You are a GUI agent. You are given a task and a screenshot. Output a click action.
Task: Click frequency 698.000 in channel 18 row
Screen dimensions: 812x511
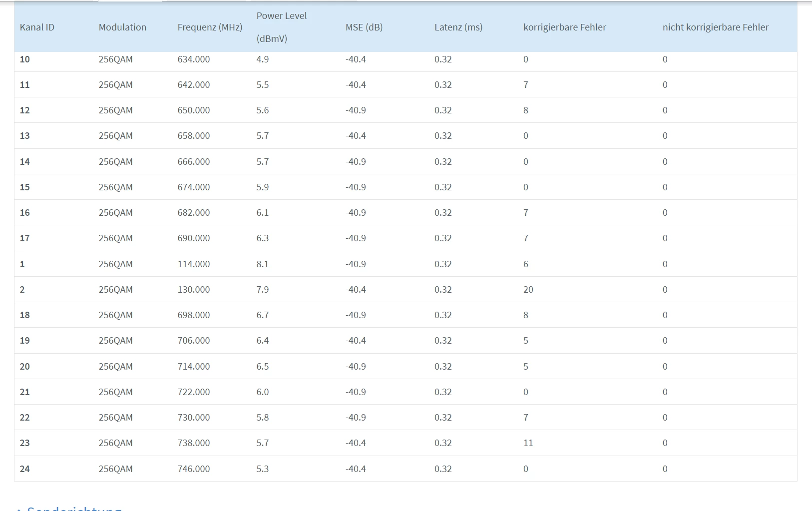194,315
